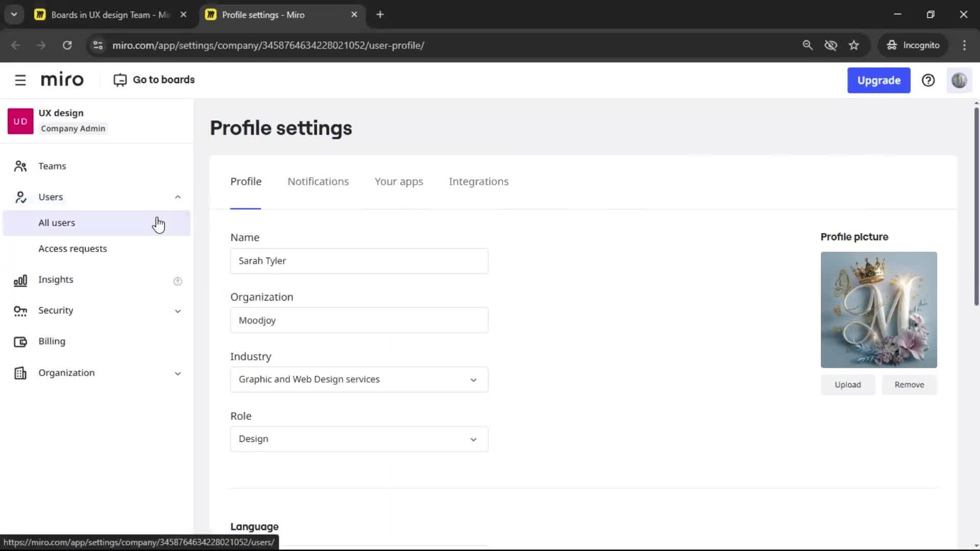Click the Organization building icon
This screenshot has height=551, width=980.
(20, 373)
